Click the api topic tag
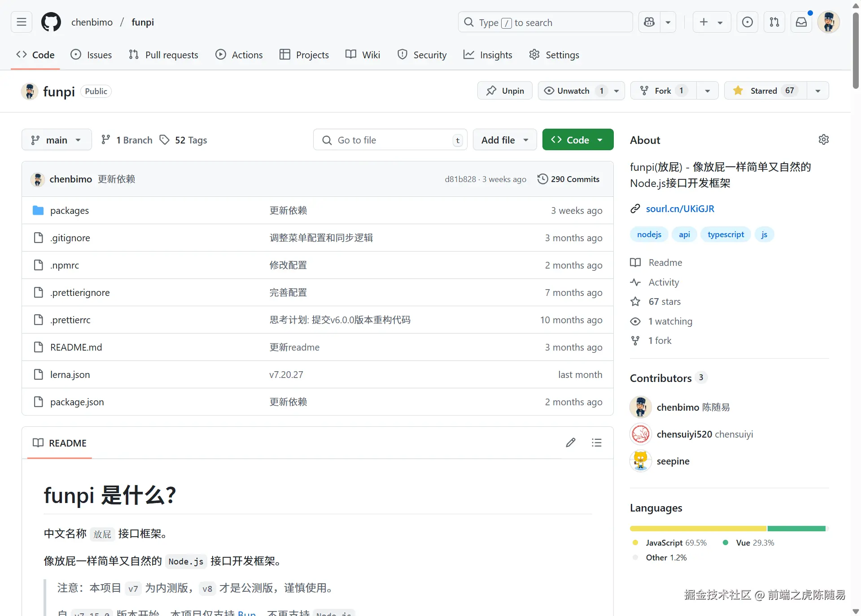The image size is (861, 616). click(684, 234)
